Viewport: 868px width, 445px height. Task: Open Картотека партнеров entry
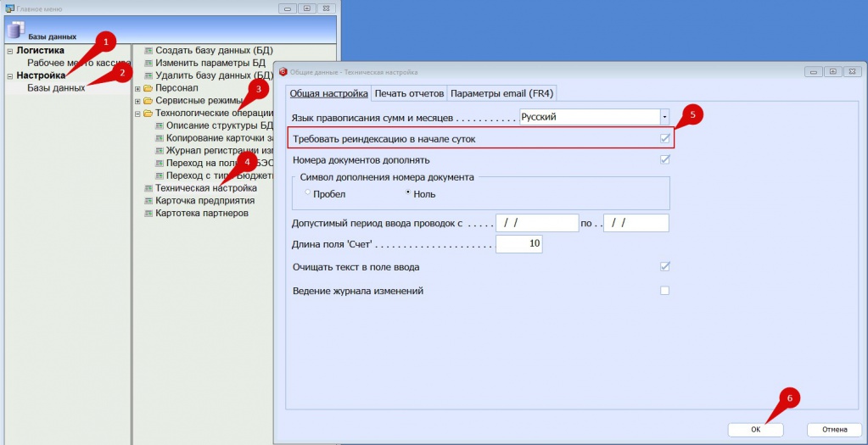pyautogui.click(x=201, y=214)
